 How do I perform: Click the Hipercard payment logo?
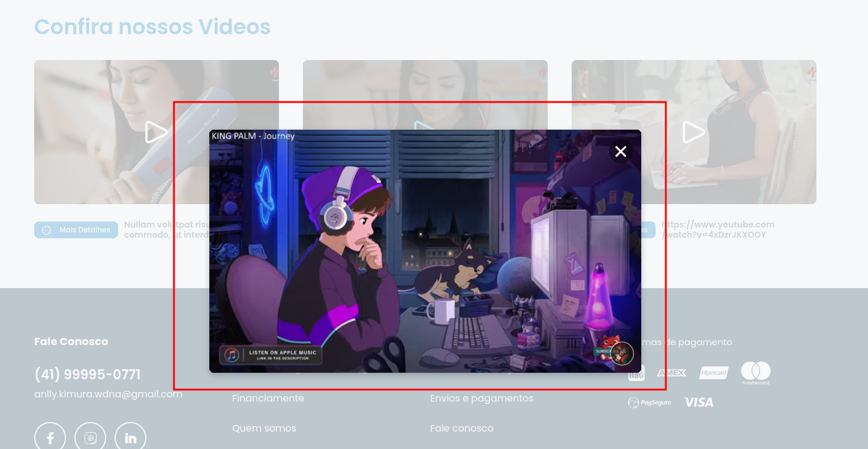tap(714, 373)
